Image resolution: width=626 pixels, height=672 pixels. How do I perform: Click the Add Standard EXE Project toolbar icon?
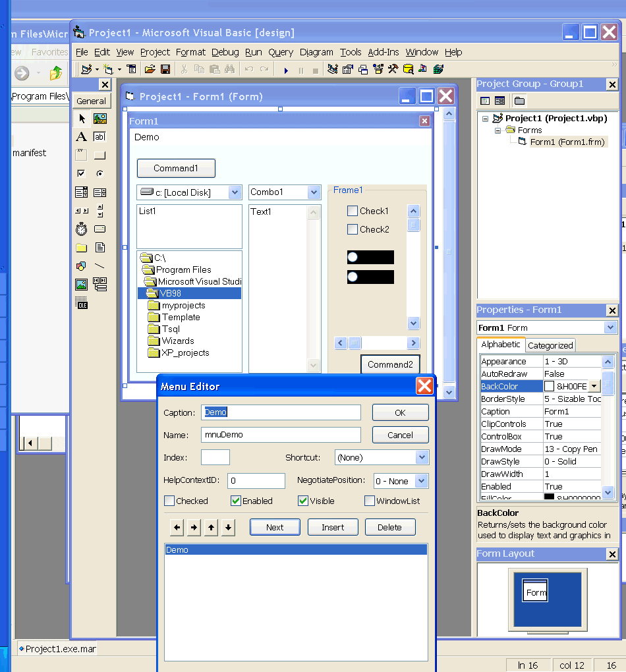[86, 69]
